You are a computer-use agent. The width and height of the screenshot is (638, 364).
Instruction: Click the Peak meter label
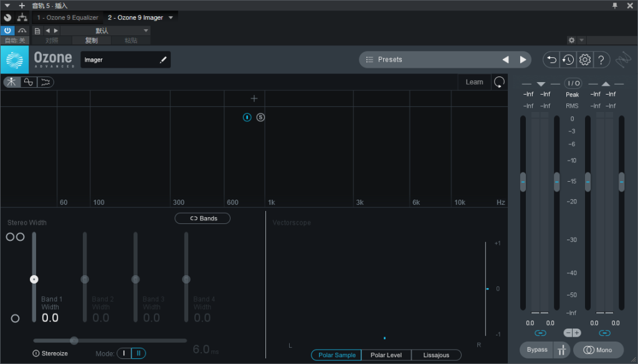coord(572,95)
